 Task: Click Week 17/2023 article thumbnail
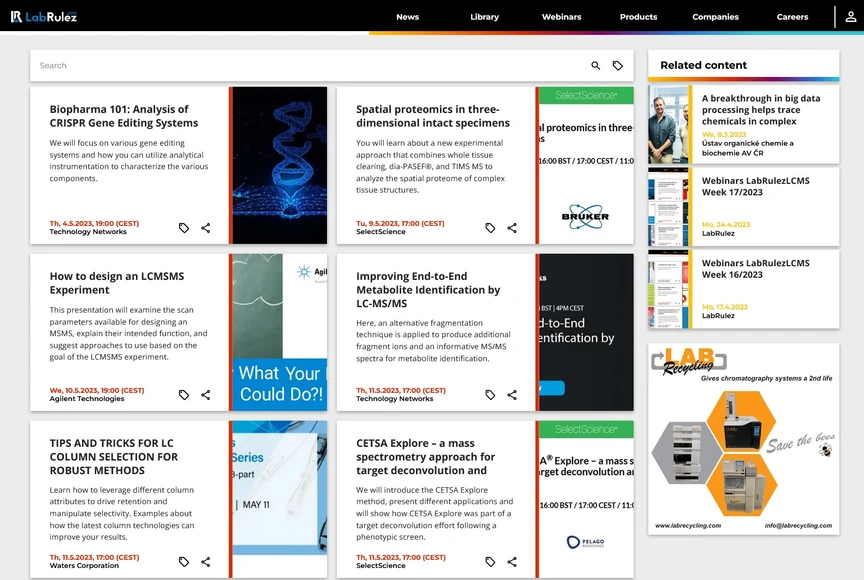668,207
